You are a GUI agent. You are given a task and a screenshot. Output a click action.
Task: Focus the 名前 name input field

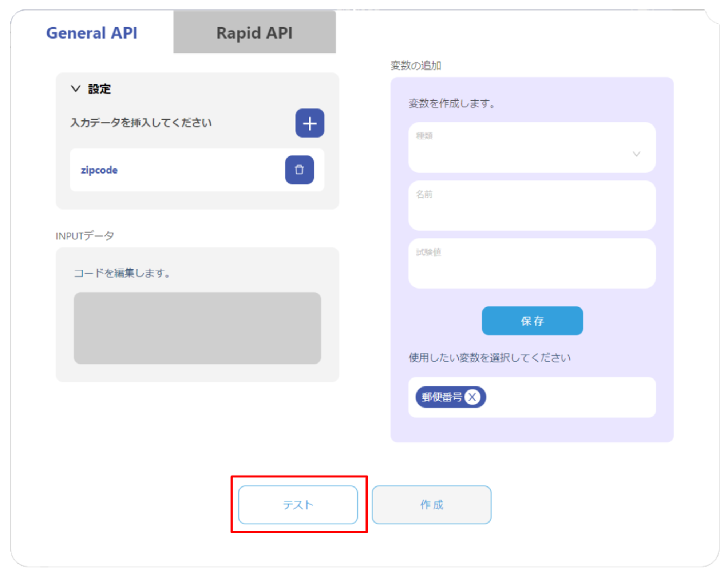[x=532, y=206]
